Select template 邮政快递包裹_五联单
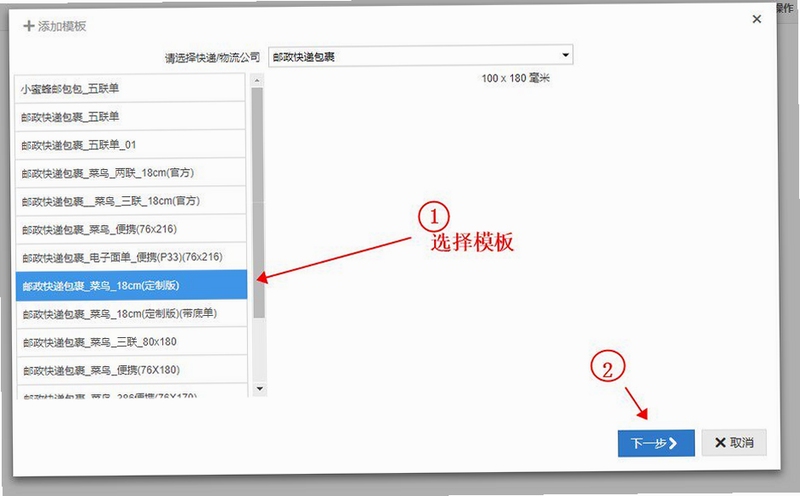 pos(131,116)
